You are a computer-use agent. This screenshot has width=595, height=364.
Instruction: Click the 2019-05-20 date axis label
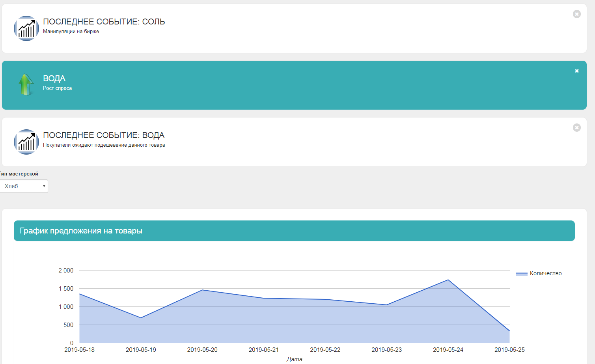(202, 350)
